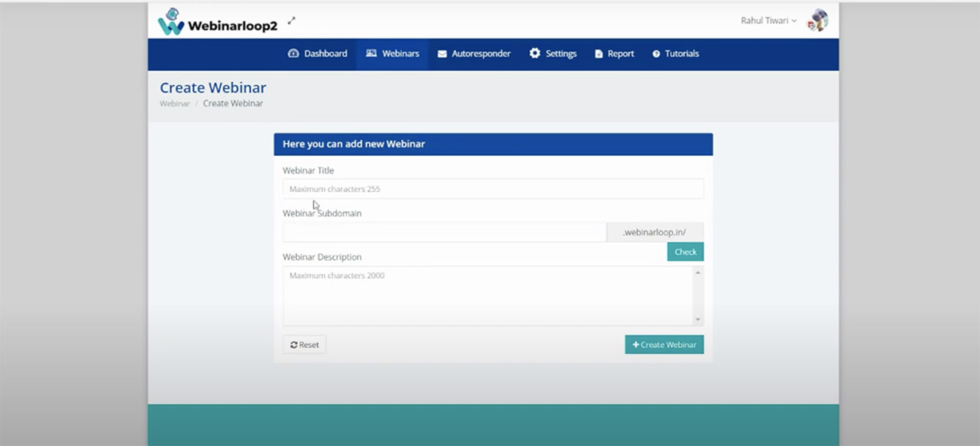Open the Webinars menu
This screenshot has height=446, width=980.
tap(392, 53)
